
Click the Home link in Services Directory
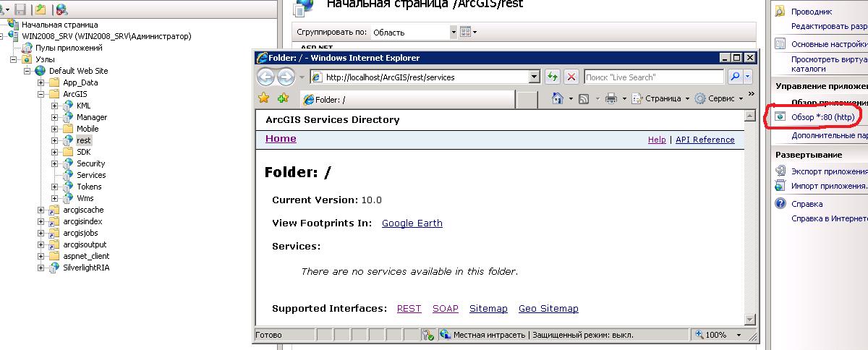281,139
